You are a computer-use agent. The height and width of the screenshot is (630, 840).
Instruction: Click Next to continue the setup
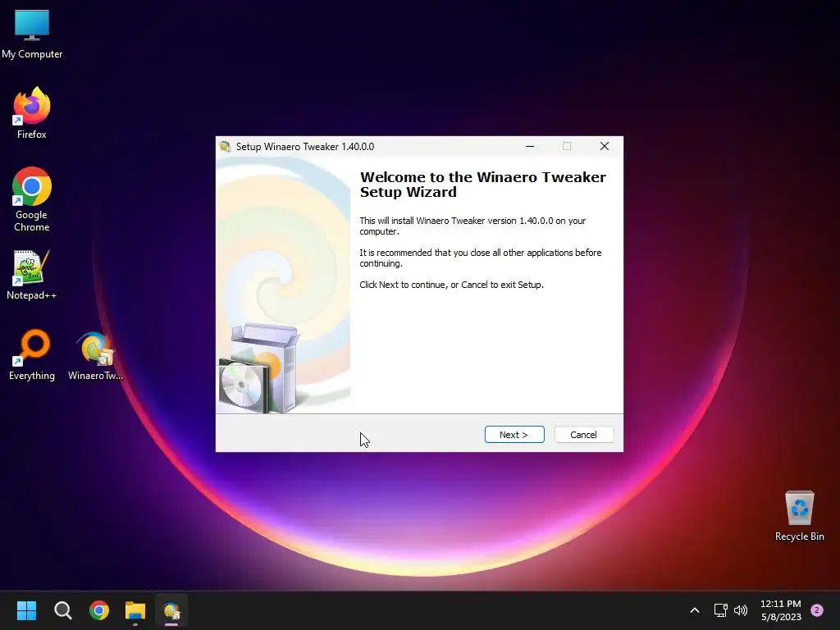(514, 435)
